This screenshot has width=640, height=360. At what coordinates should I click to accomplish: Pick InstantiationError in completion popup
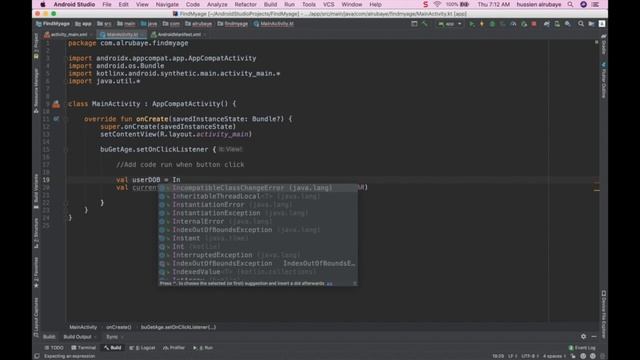click(x=258, y=204)
